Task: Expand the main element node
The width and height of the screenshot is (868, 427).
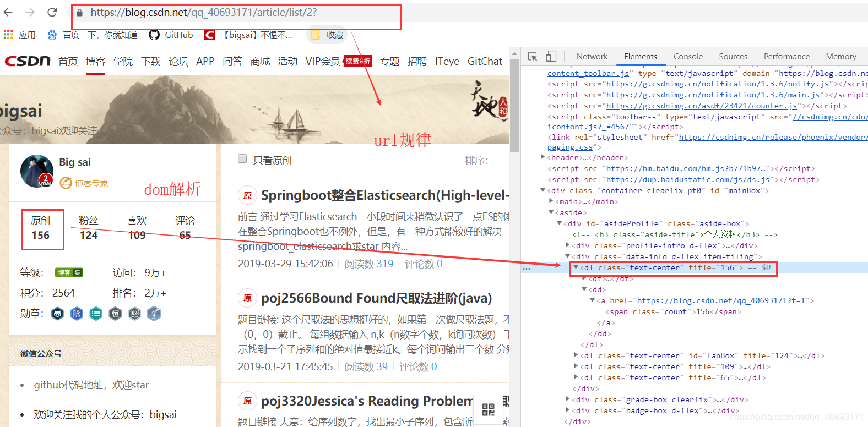Action: click(551, 201)
